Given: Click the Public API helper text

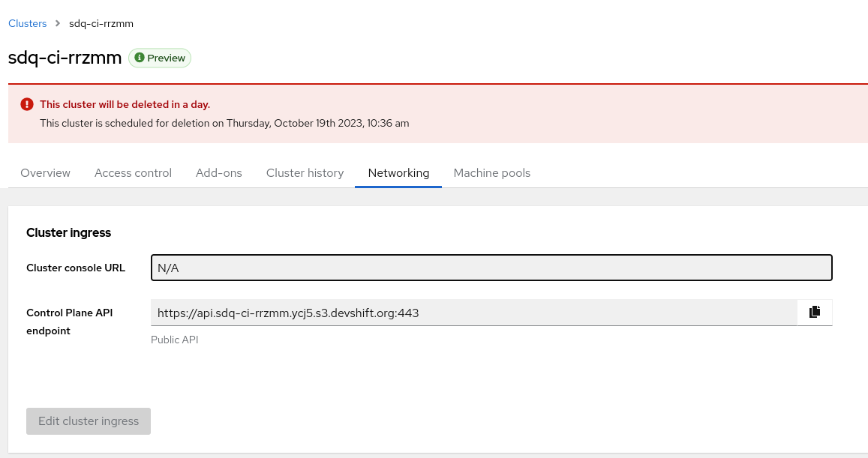Looking at the screenshot, I should click(x=175, y=340).
